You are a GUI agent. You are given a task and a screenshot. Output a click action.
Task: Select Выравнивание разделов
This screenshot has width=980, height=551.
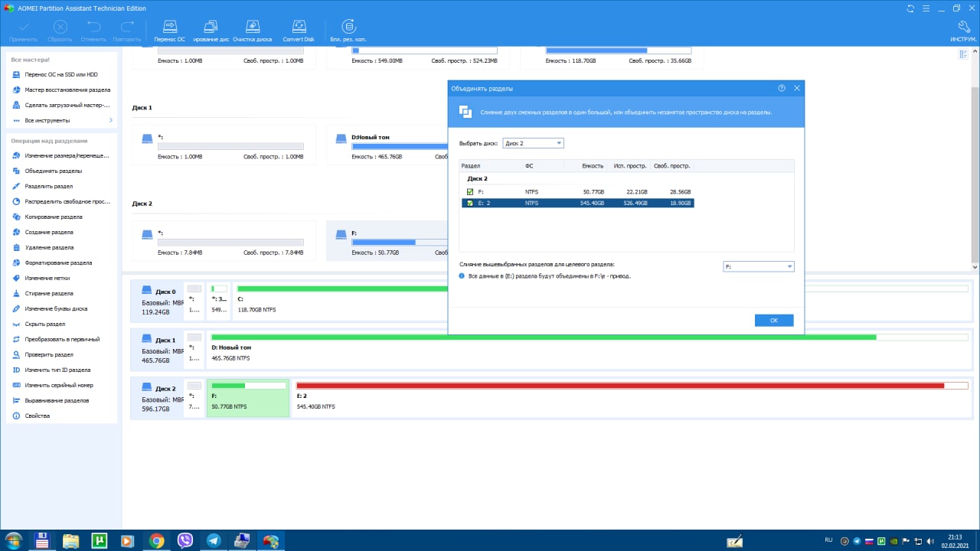coord(50,400)
